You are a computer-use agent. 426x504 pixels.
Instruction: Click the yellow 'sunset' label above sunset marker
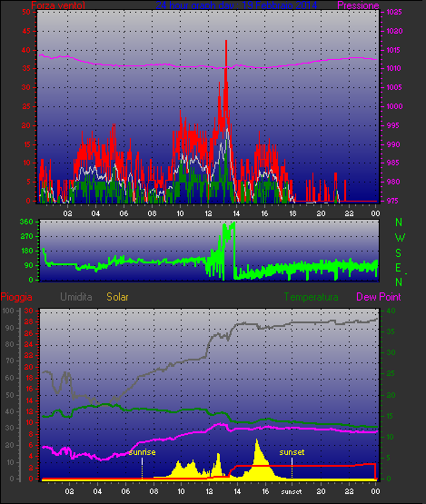click(292, 452)
